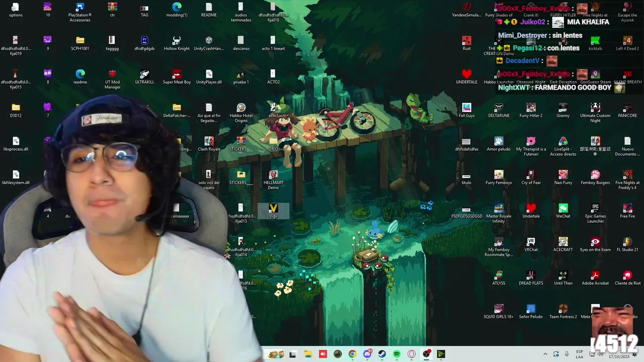644x362 pixels.
Task: Select the VRChat desktop icon
Action: click(531, 244)
